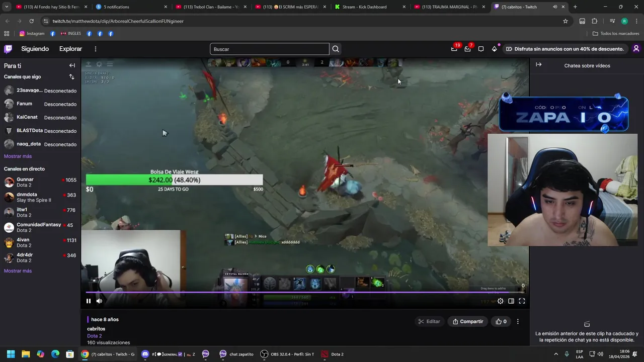Open the Windows Start menu
Image resolution: width=644 pixels, height=362 pixels.
click(11, 354)
